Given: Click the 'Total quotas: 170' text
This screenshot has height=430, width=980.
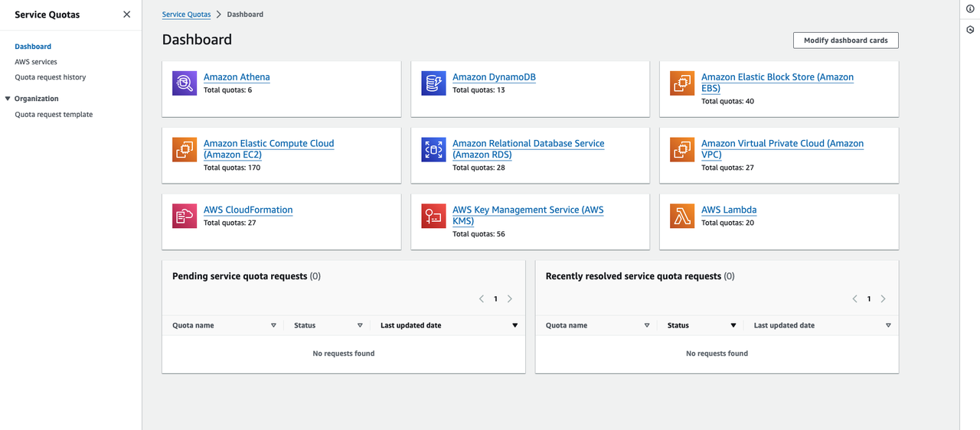Looking at the screenshot, I should (232, 168).
